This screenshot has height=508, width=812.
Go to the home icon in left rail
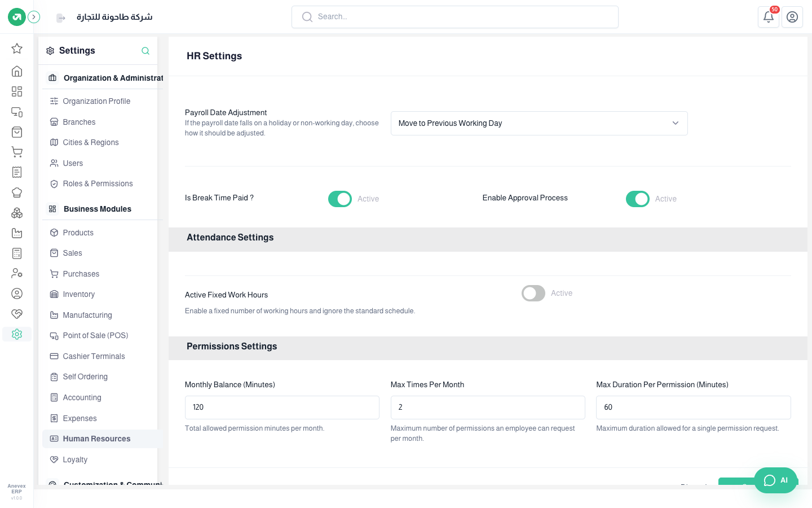tap(17, 71)
